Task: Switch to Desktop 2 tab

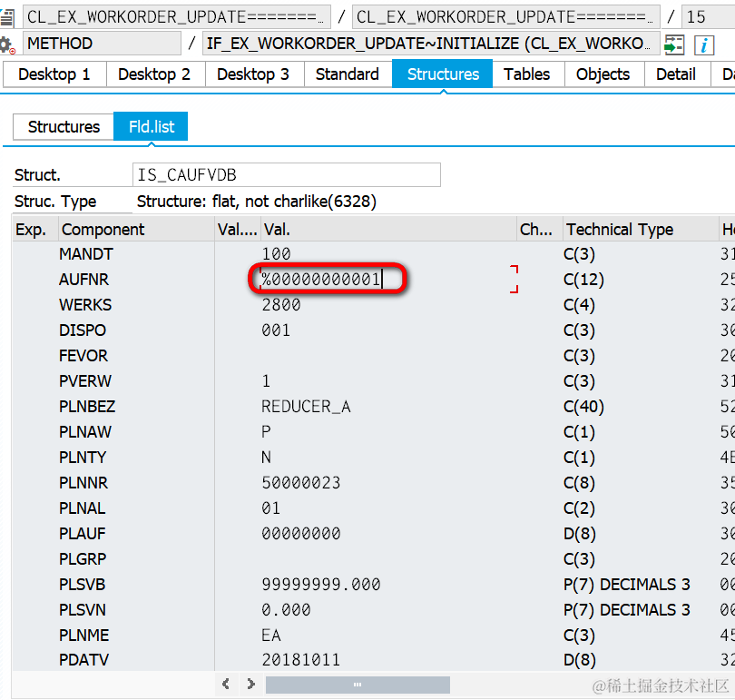Action: point(154,74)
